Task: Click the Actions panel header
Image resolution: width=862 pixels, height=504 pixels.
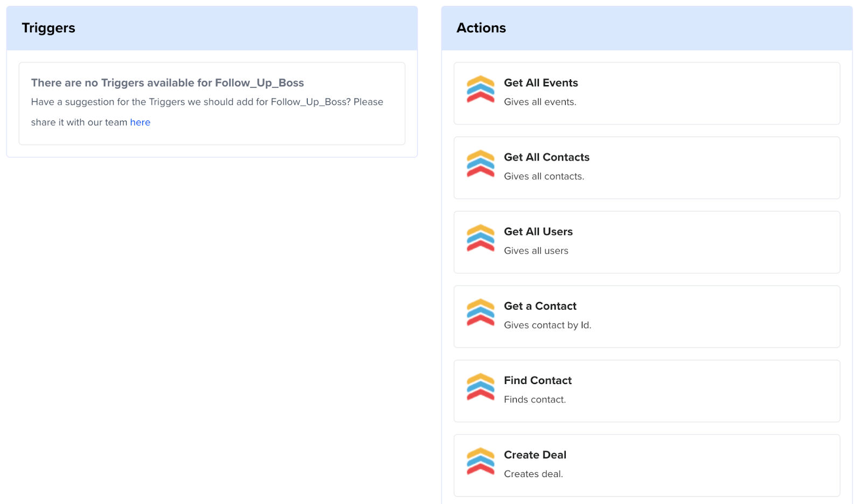Action: (x=481, y=28)
